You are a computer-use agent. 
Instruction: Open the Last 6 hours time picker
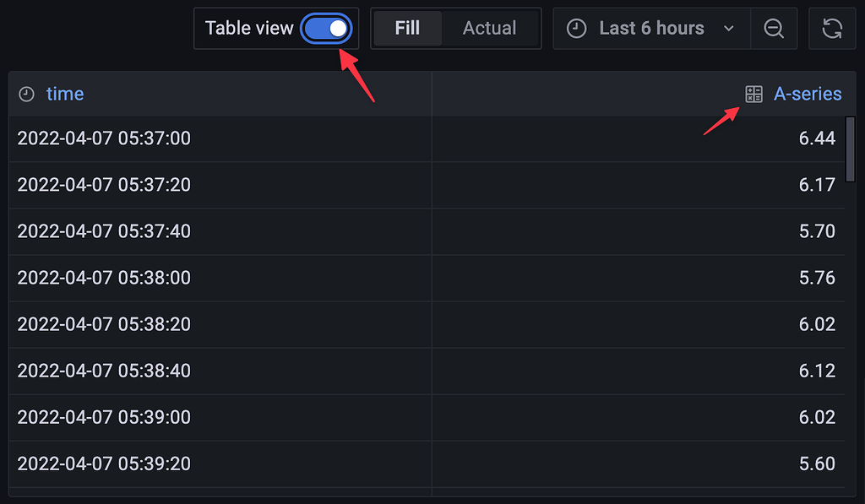pos(650,29)
